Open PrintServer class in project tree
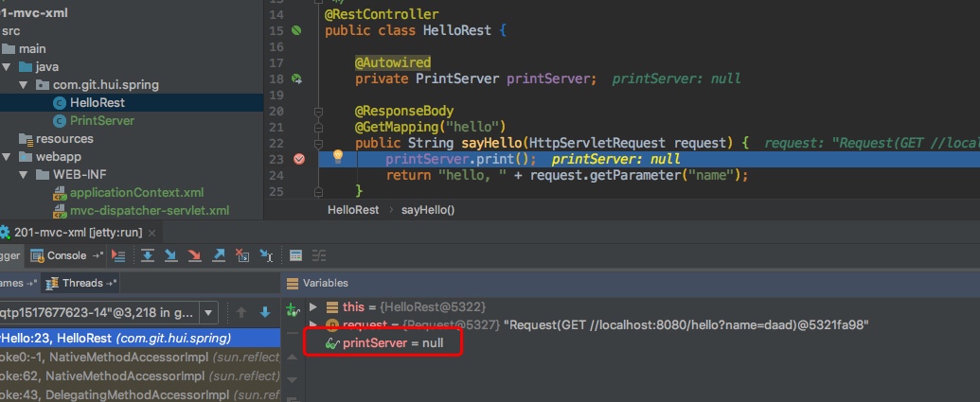 [x=101, y=121]
